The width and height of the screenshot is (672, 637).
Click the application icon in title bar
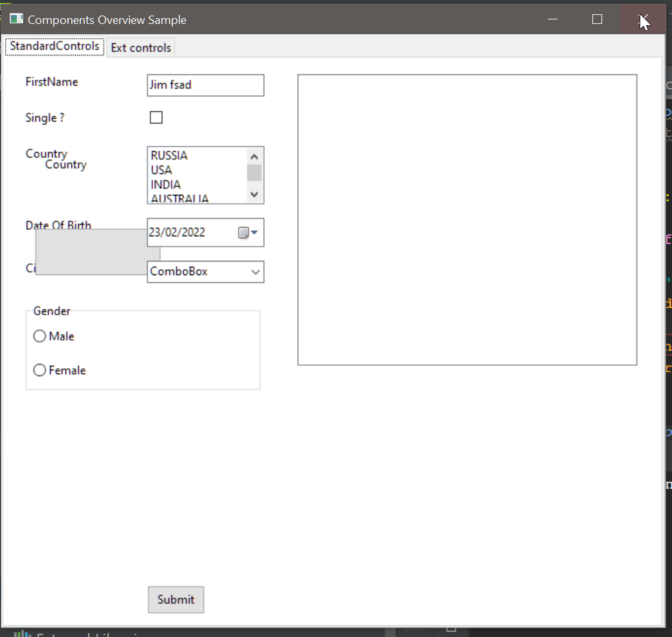click(16, 19)
